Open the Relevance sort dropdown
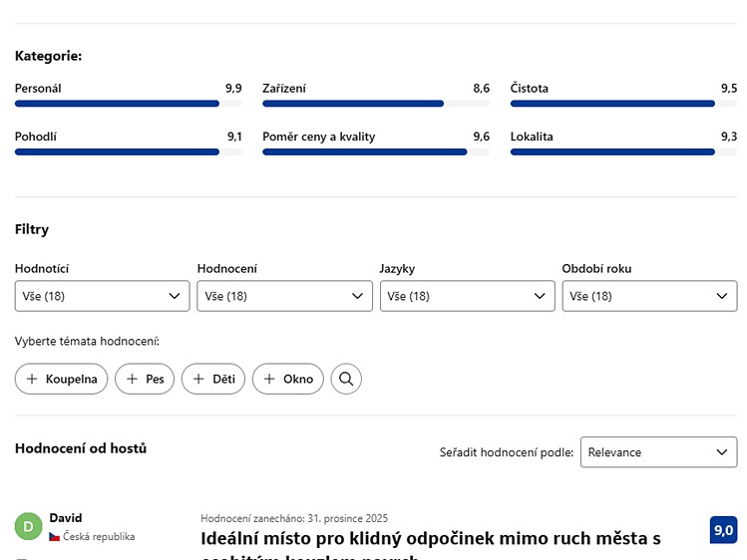Image resolution: width=747 pixels, height=560 pixels. (x=659, y=452)
